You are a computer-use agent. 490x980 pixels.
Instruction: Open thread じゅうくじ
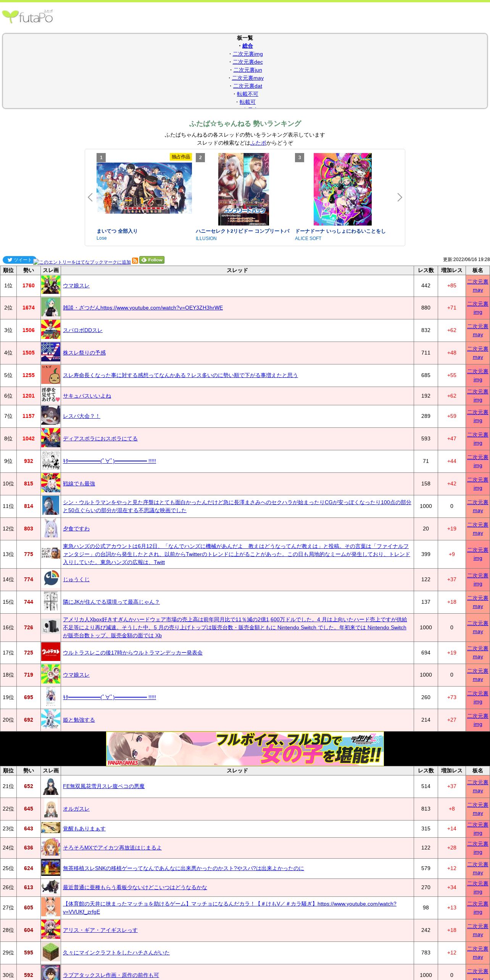[76, 579]
